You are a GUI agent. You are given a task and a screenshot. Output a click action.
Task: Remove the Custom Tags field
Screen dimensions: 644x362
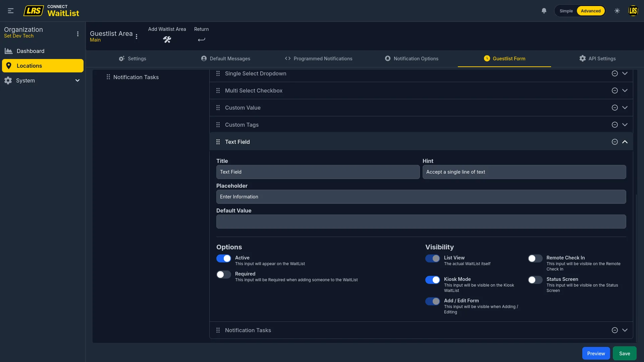(614, 125)
